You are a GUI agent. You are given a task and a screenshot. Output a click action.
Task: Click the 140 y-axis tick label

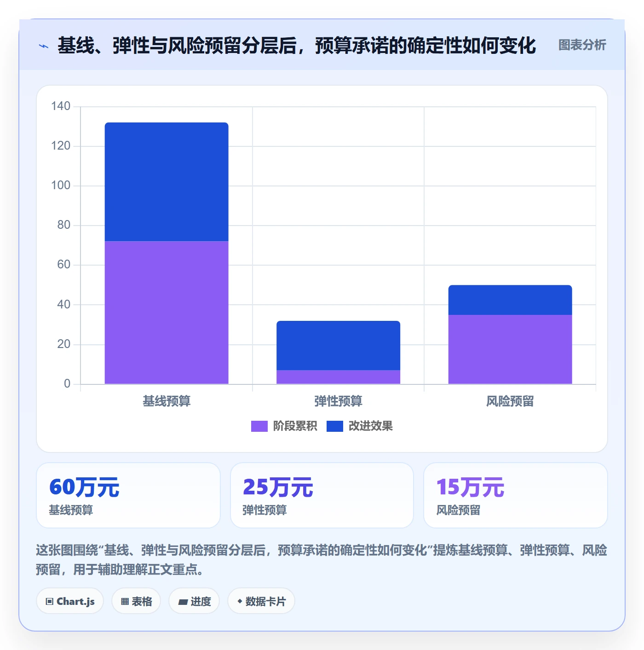click(x=61, y=106)
